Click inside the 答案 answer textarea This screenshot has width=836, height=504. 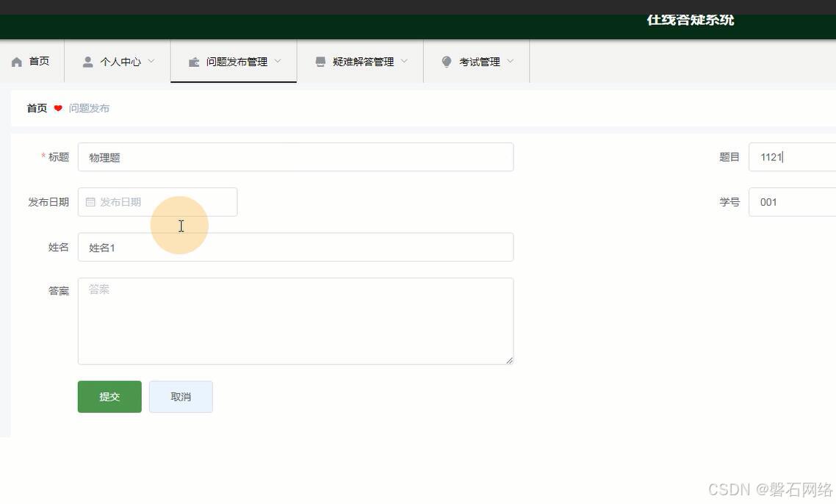[294, 320]
